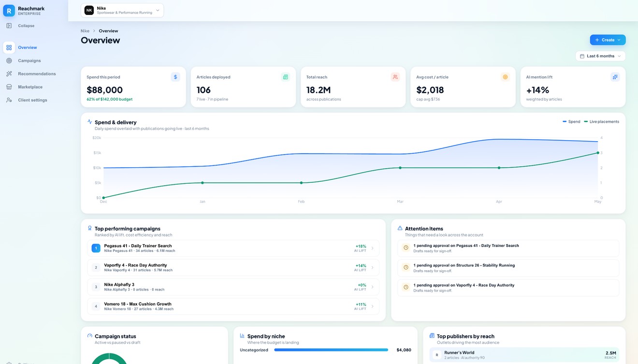Click the Overview grid icon
Screen dimensions: 638x364
9,47
